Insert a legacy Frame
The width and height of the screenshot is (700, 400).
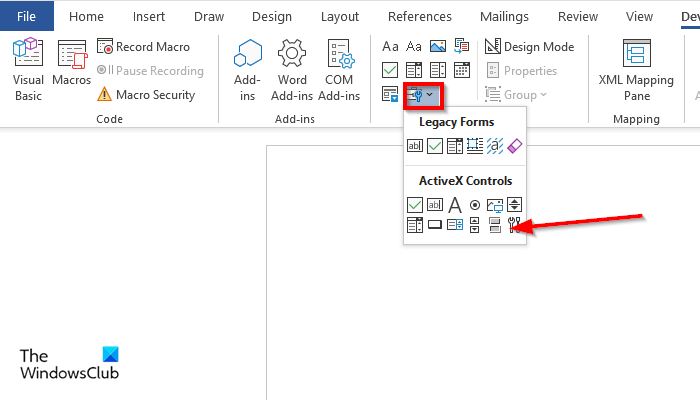tap(475, 146)
